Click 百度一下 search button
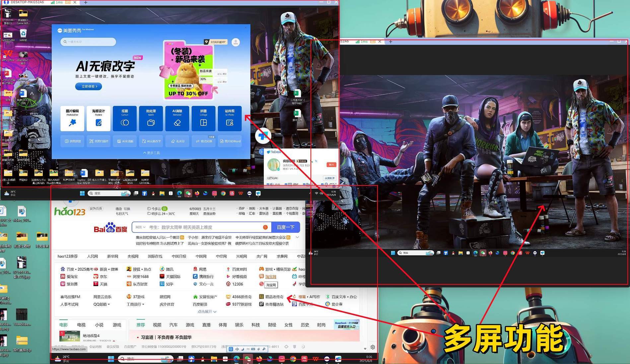630x364 pixels. (x=286, y=227)
